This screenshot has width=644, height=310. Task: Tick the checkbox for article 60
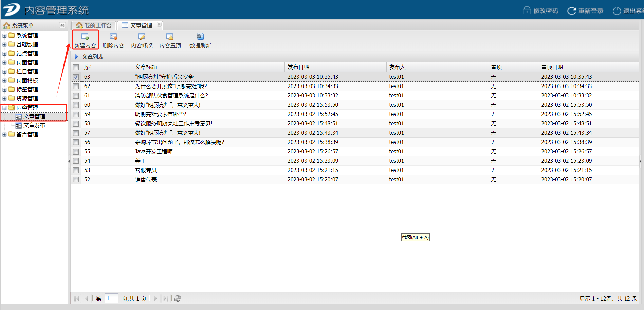click(76, 105)
